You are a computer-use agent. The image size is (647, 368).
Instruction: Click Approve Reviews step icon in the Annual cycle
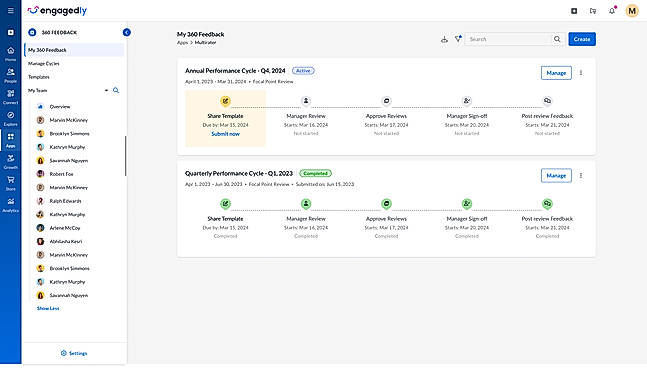[386, 101]
